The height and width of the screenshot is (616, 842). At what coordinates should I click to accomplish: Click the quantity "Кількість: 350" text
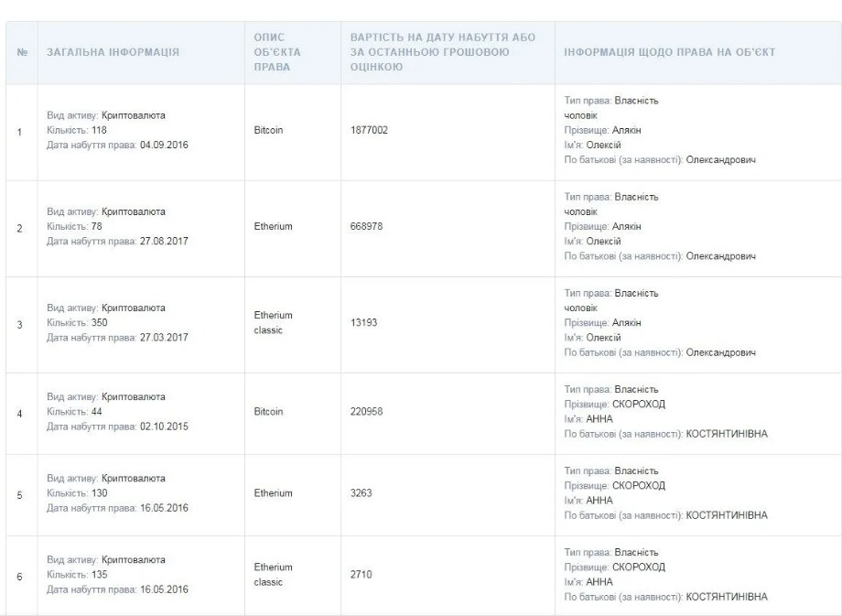coord(78,321)
